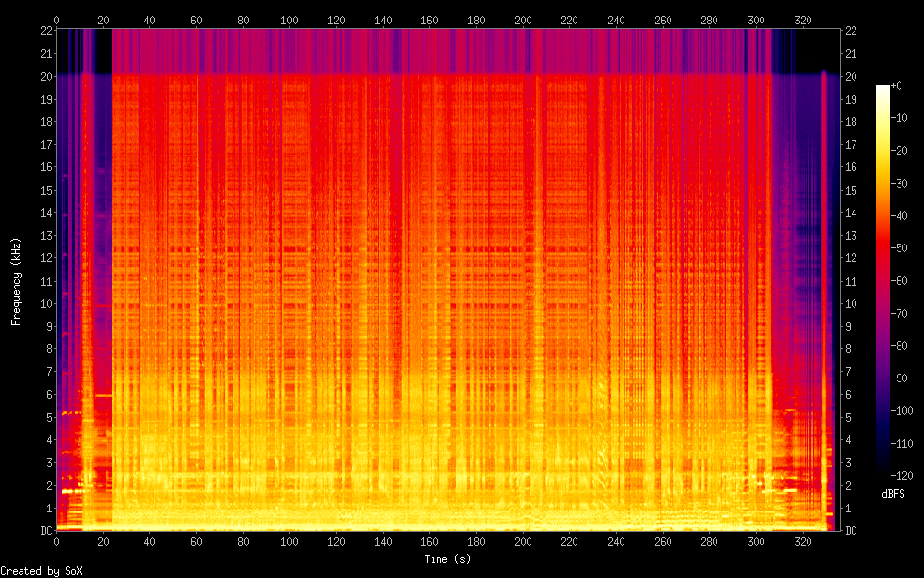The height and width of the screenshot is (578, 924).
Task: Click "160" on the bottom time axis
Action: [x=429, y=542]
